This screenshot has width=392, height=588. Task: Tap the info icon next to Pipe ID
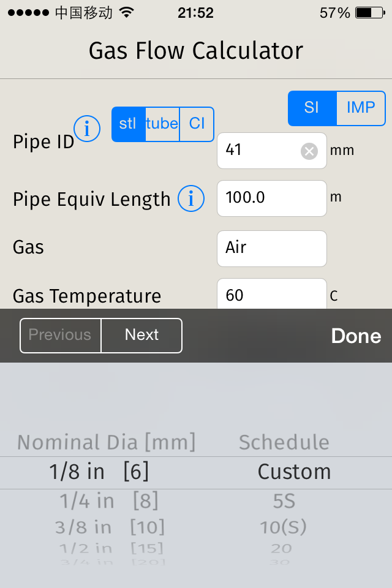tap(87, 129)
